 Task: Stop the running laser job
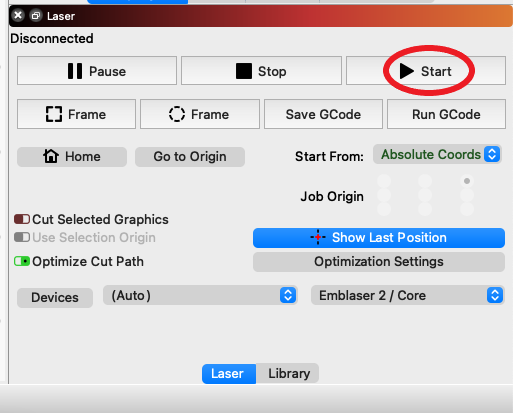click(261, 71)
